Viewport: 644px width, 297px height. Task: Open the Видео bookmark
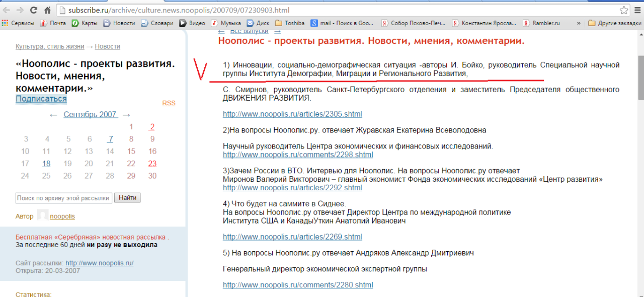click(x=192, y=23)
